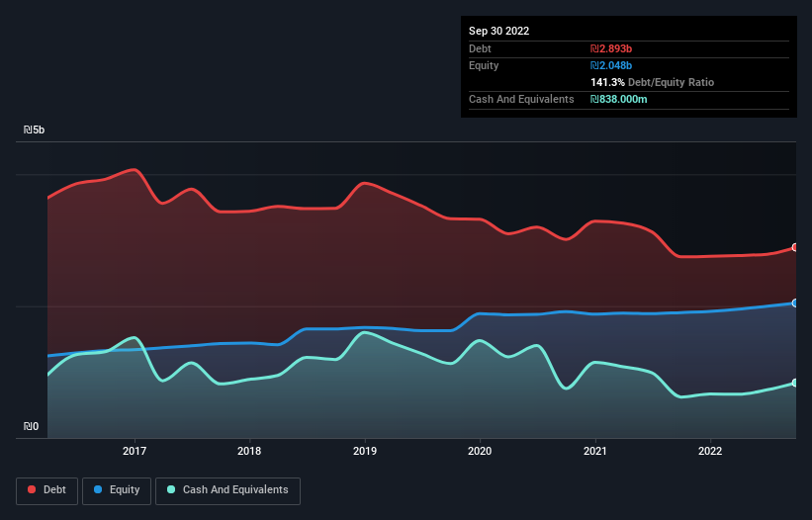Viewport: 812px width, 520px height.
Task: Toggle the Debt series legend button
Action: (x=46, y=490)
